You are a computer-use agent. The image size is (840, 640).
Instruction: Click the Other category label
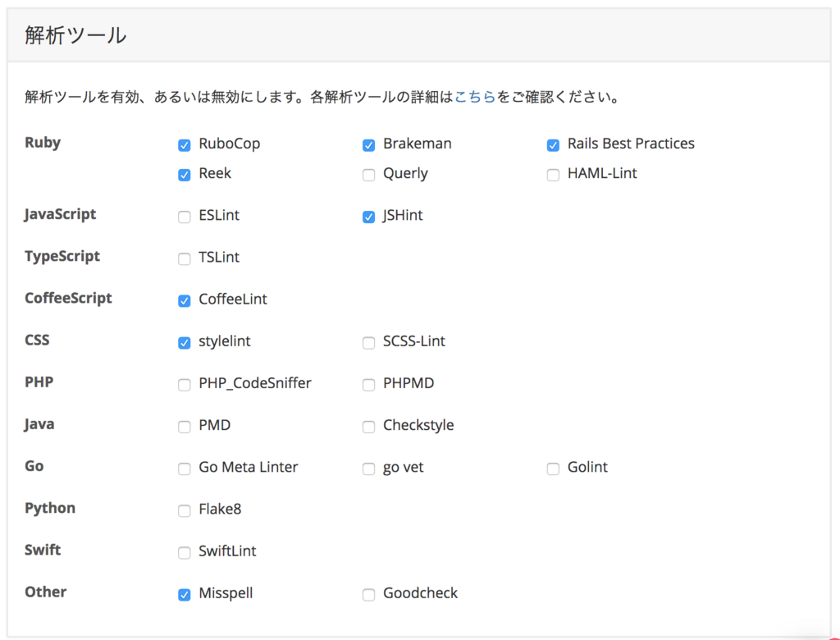46,592
